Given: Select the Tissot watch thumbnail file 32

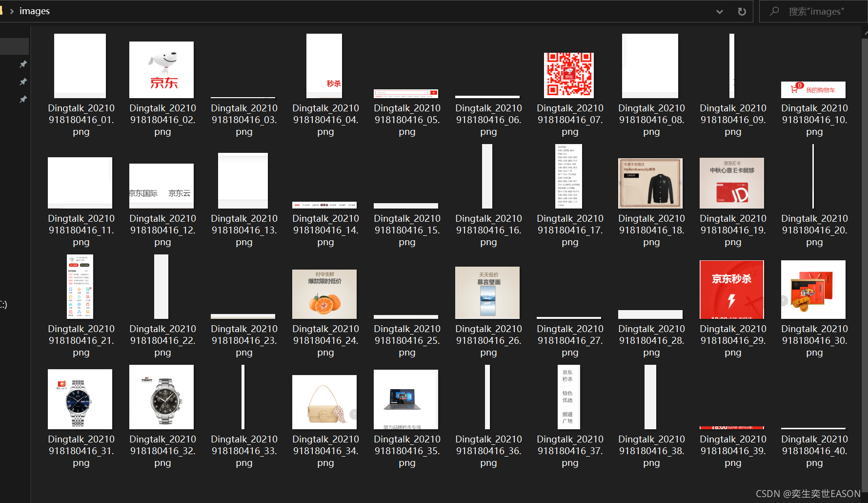Looking at the screenshot, I should [x=161, y=397].
